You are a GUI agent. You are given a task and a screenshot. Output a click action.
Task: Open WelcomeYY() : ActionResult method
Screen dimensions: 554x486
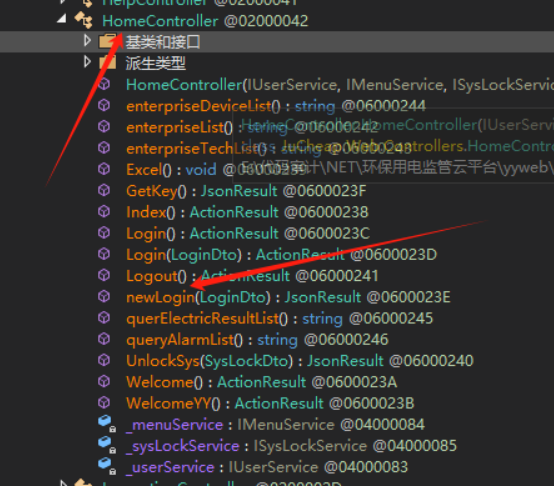(270, 403)
